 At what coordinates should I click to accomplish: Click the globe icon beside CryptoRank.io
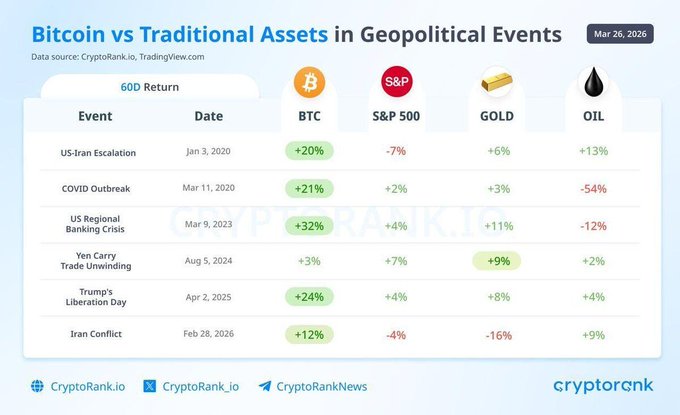coord(37,386)
